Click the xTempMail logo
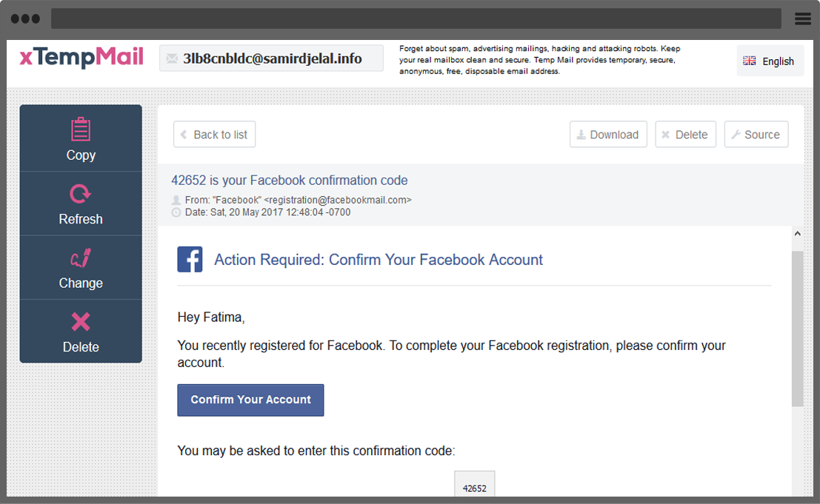 pyautogui.click(x=81, y=58)
